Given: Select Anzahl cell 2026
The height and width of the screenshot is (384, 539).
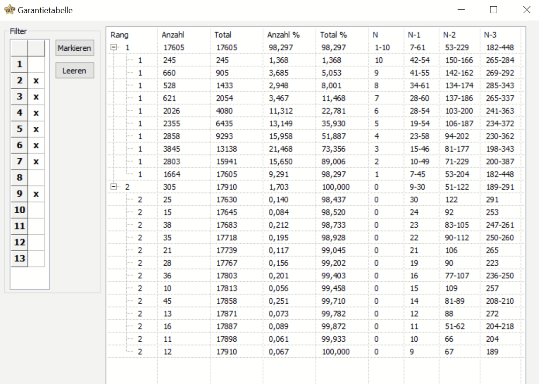Looking at the screenshot, I should (172, 111).
